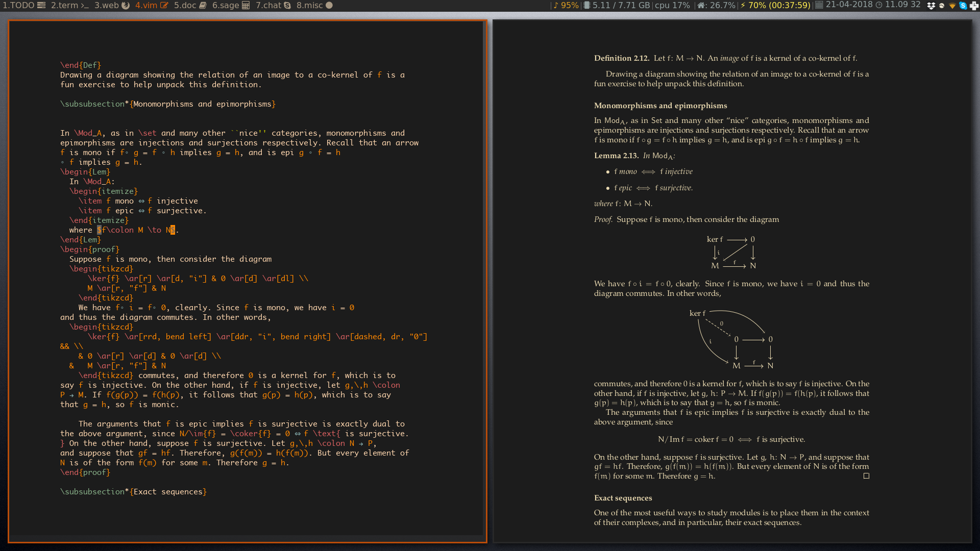Click the date text 21-04-2018
This screenshot has height=551, width=980.
click(849, 5)
